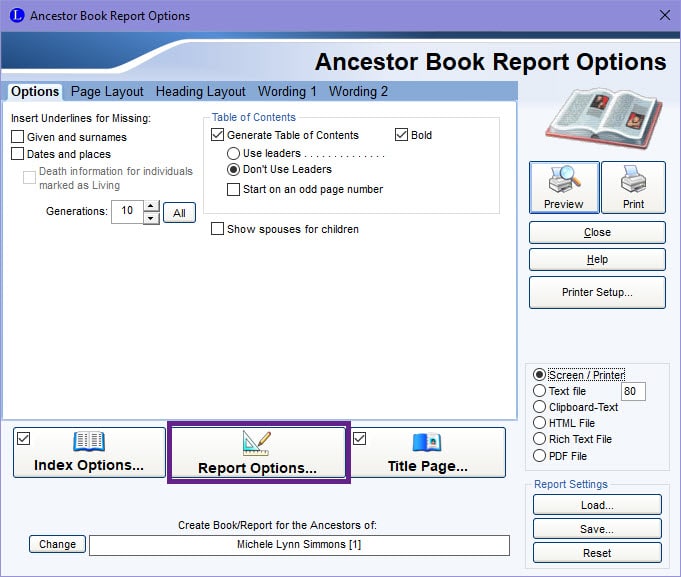Image resolution: width=681 pixels, height=577 pixels.
Task: Close the Ancestor Book Report dialog
Action: coord(664,15)
